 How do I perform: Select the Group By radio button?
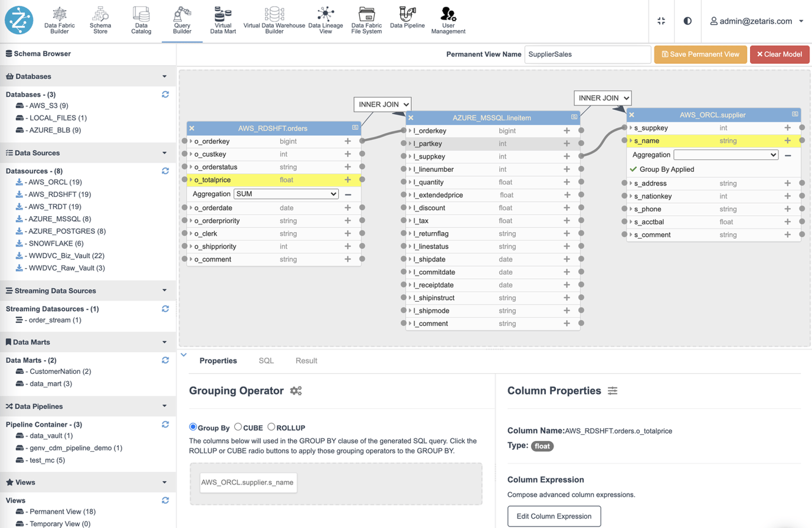click(x=193, y=427)
